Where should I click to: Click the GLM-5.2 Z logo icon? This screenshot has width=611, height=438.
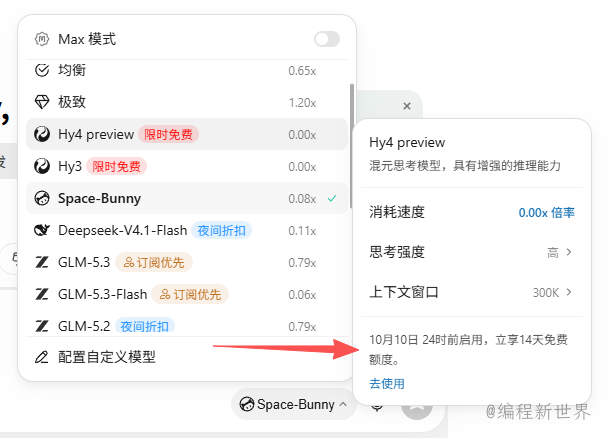coord(42,326)
